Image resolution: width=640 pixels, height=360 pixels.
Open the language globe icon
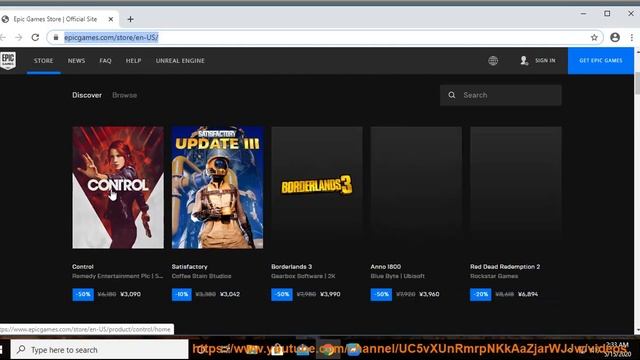pos(493,61)
